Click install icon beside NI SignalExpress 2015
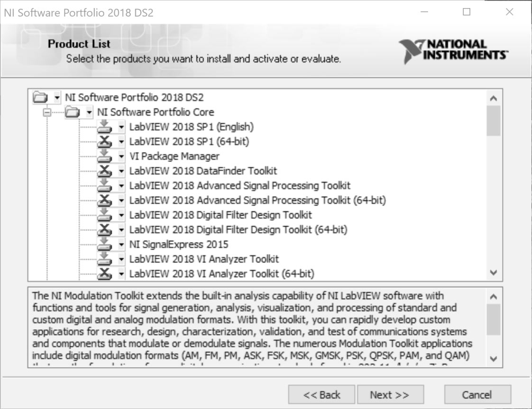 coord(104,245)
